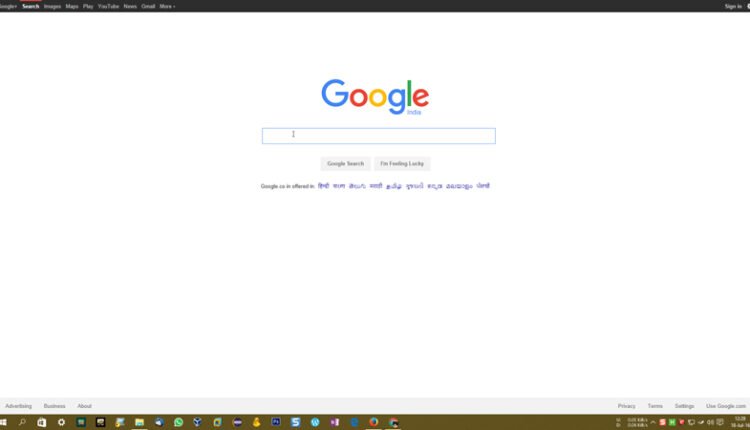The width and height of the screenshot is (750, 430).
Task: Open the Windows Store taskbar icon
Action: coord(42,422)
